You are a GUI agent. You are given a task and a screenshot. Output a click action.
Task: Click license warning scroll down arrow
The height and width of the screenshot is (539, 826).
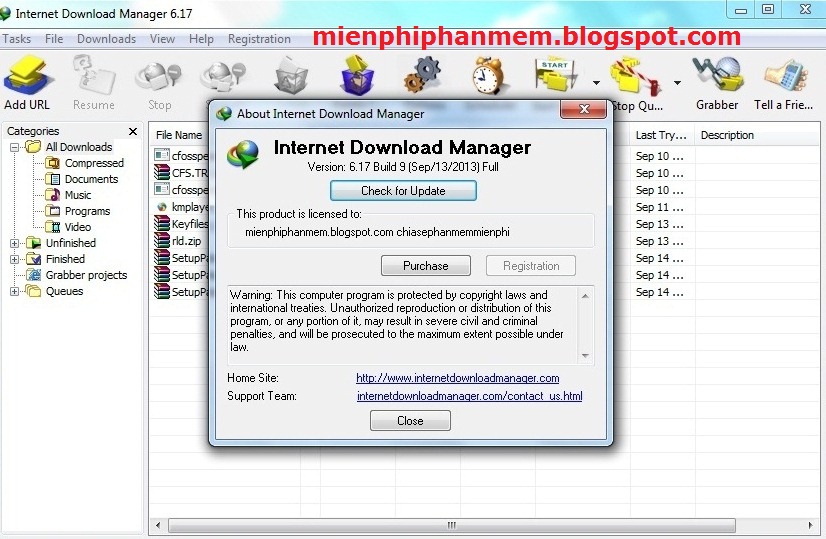tap(585, 356)
